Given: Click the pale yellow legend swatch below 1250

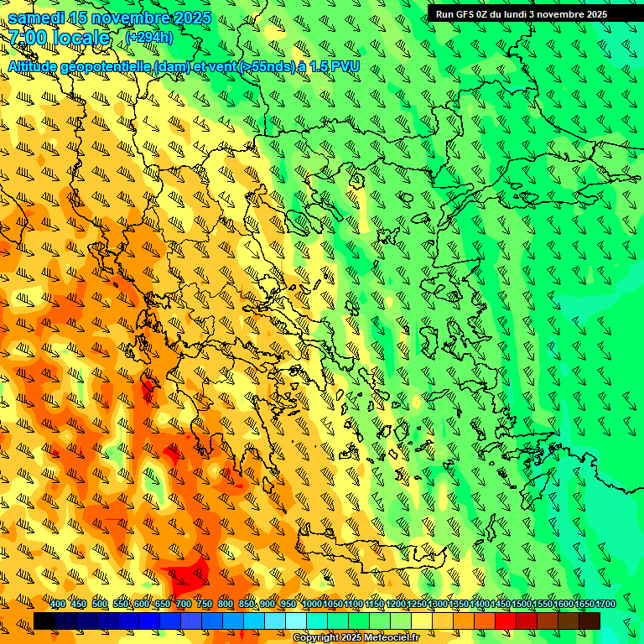Looking at the screenshot, I should [422, 621].
